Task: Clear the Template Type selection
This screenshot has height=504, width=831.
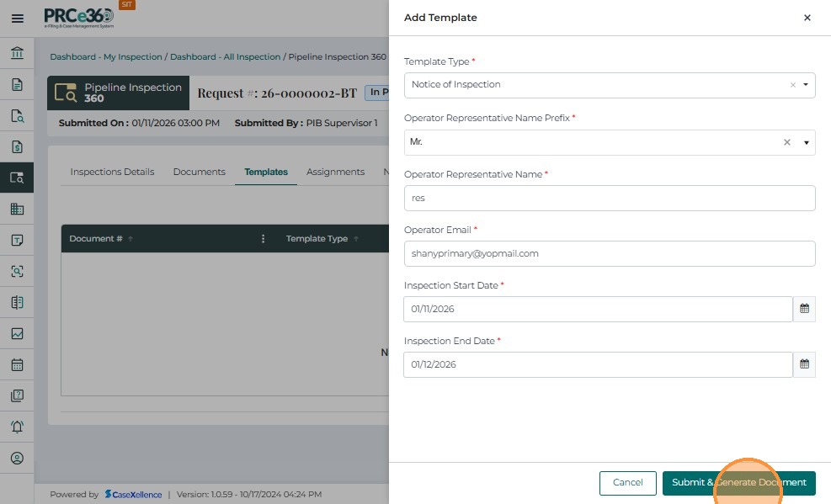Action: (792, 85)
